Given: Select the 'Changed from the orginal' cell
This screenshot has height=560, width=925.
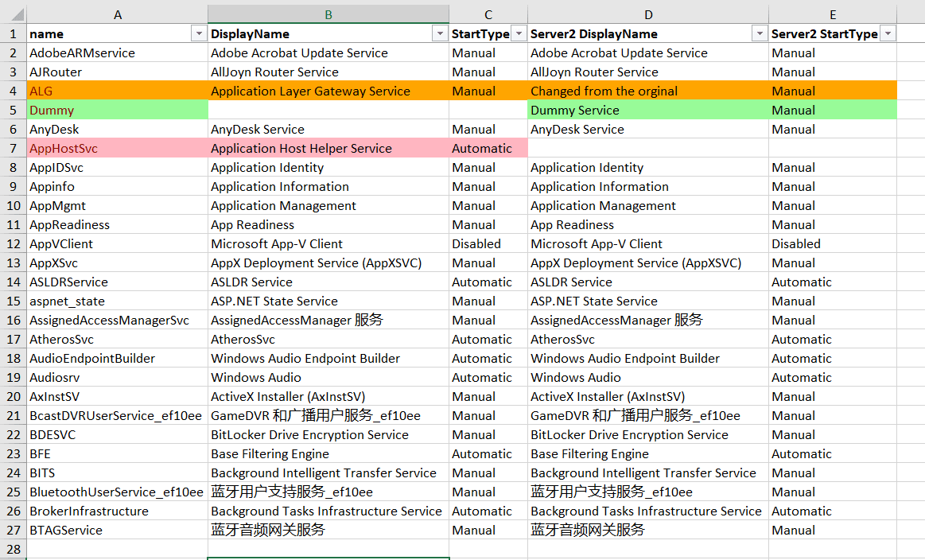Looking at the screenshot, I should pos(648,91).
